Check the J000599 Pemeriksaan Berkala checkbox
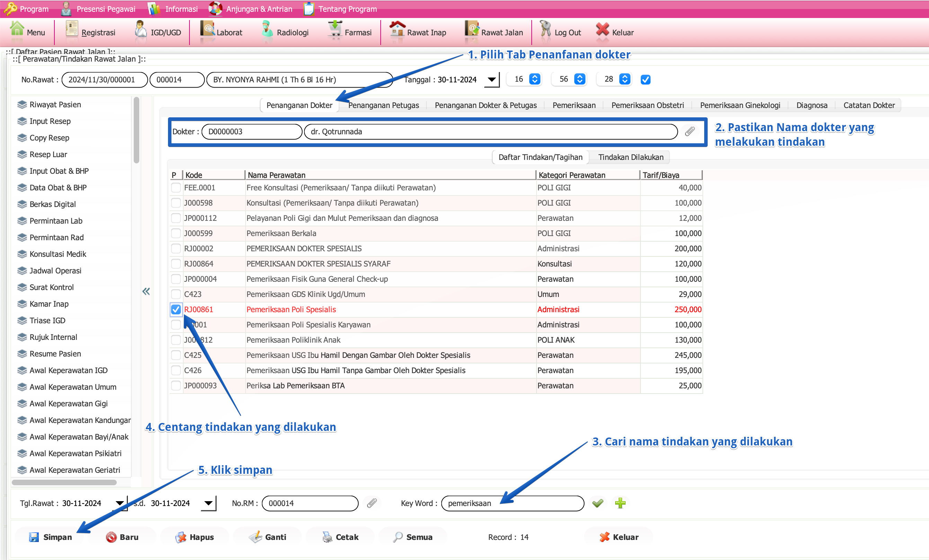Viewport: 929px width, 560px height. 176,233
